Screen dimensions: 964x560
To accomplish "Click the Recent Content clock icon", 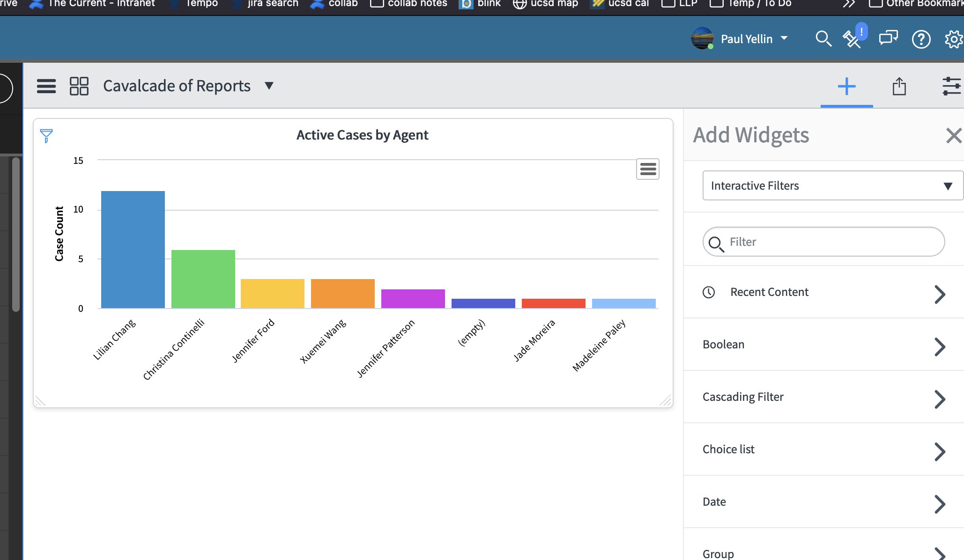I will click(x=709, y=292).
